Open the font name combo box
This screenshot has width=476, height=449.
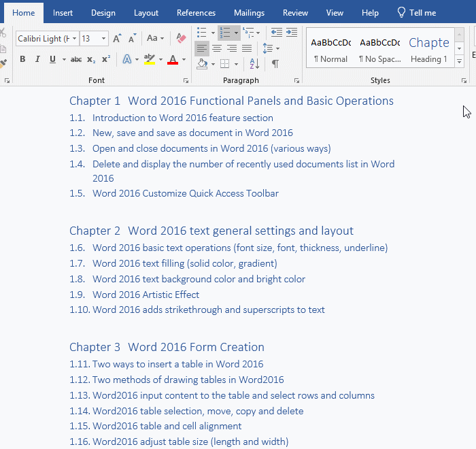pos(48,39)
